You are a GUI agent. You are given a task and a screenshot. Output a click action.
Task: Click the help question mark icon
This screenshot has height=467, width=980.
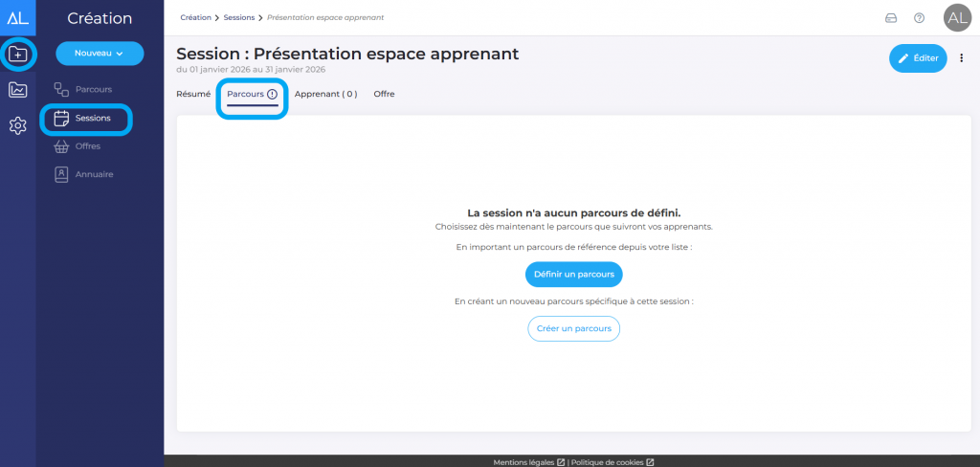[x=920, y=18]
